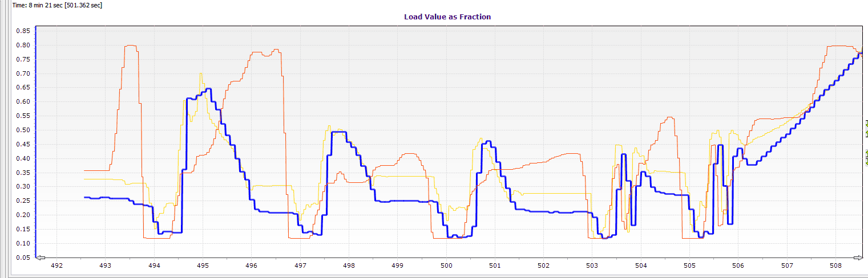Click the 0.05 y-axis label
The width and height of the screenshot is (868, 278).
click(23, 257)
